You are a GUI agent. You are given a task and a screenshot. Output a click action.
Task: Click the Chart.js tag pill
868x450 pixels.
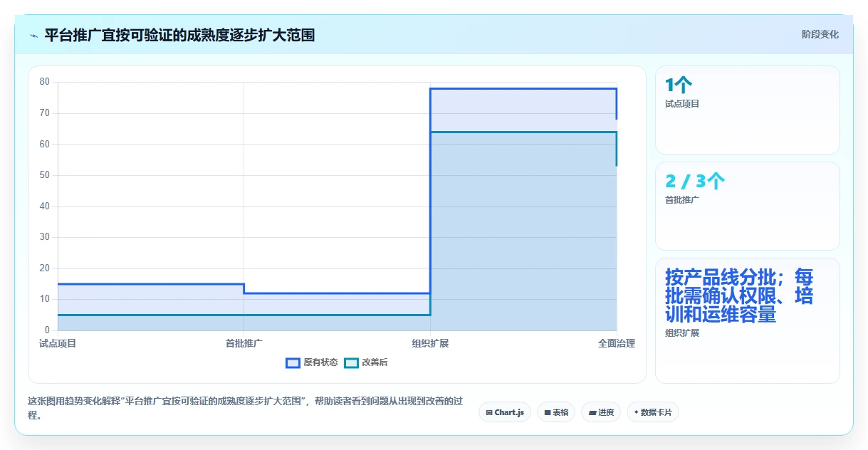[505, 412]
